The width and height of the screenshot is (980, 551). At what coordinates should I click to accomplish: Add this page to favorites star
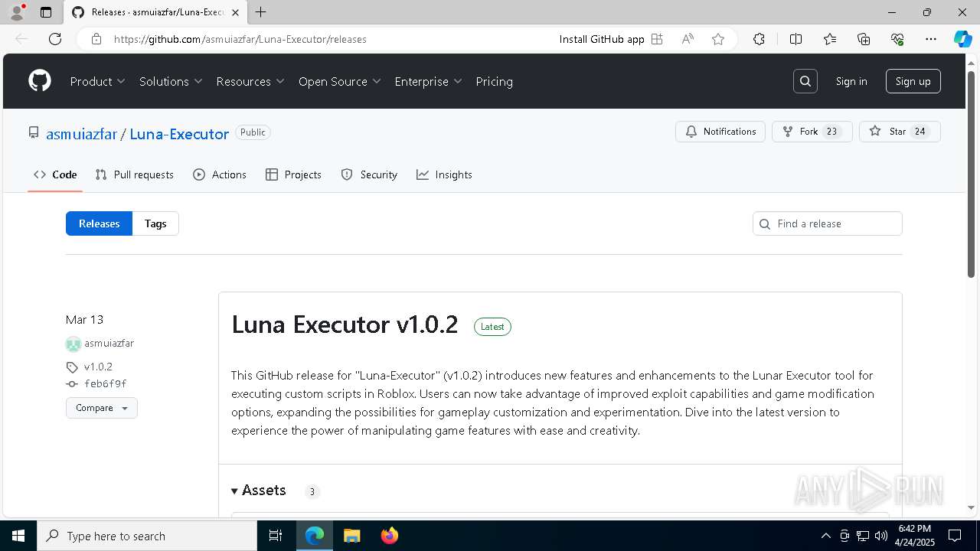coord(718,39)
